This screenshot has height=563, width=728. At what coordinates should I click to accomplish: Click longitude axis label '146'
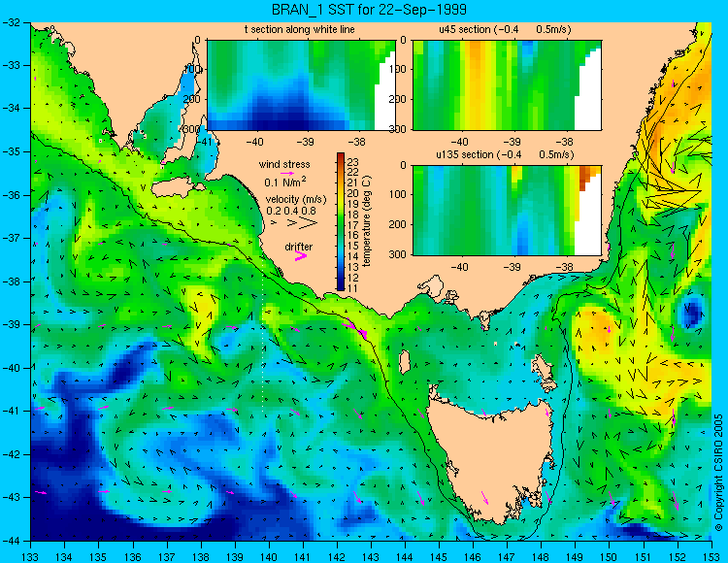coord(473,556)
